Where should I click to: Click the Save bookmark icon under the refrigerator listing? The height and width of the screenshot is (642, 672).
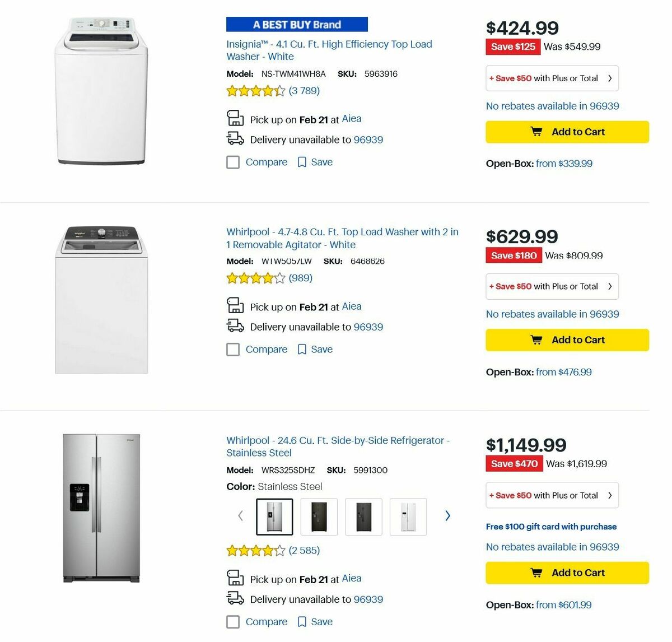[x=302, y=622]
